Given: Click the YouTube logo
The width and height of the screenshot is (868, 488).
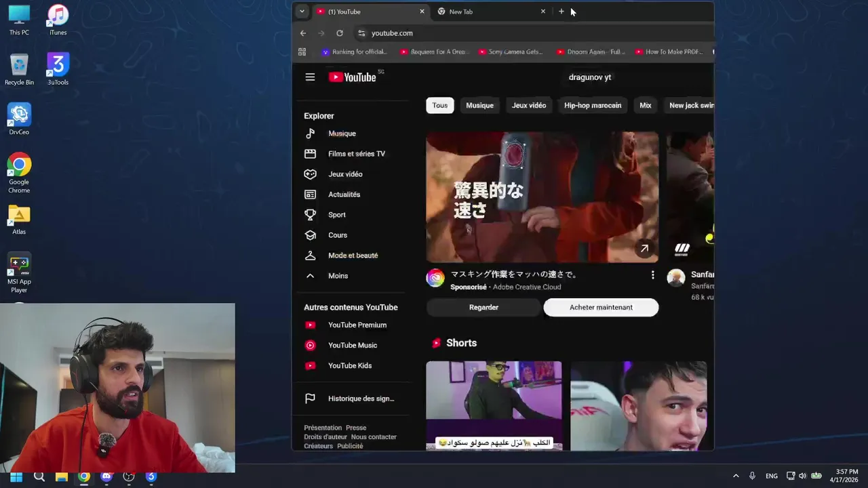Looking at the screenshot, I should [353, 77].
